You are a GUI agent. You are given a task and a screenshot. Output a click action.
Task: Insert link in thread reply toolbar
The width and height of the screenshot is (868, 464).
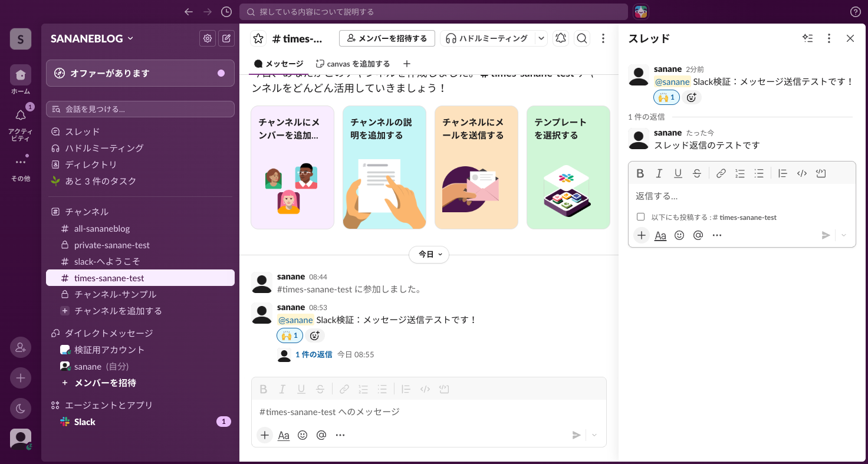[x=721, y=173]
